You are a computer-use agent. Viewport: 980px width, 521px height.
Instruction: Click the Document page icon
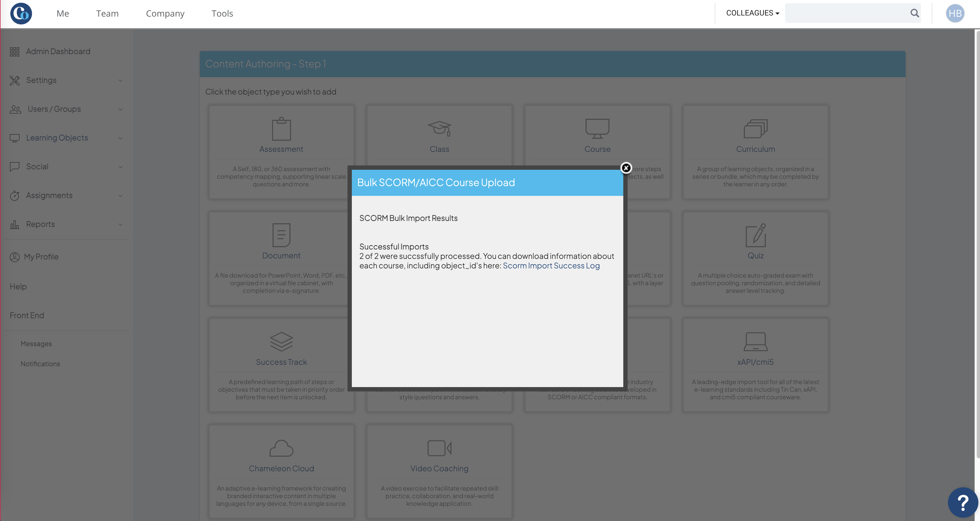coord(281,235)
